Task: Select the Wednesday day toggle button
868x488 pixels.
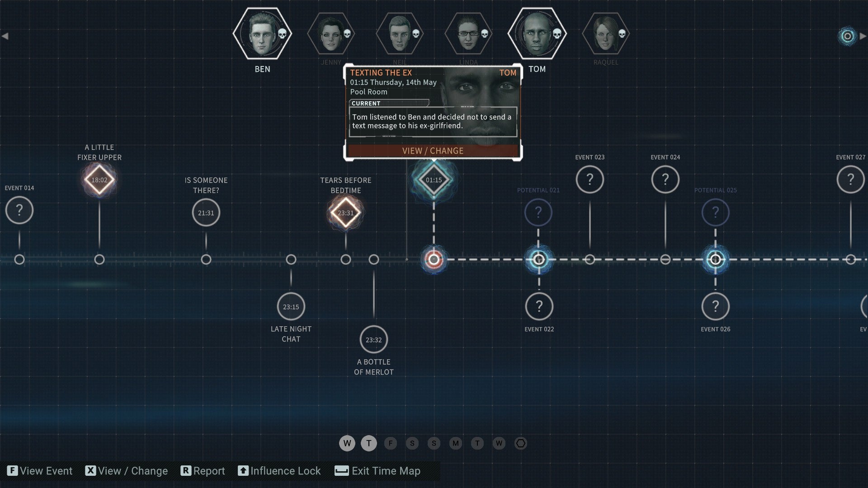Action: coord(346,443)
